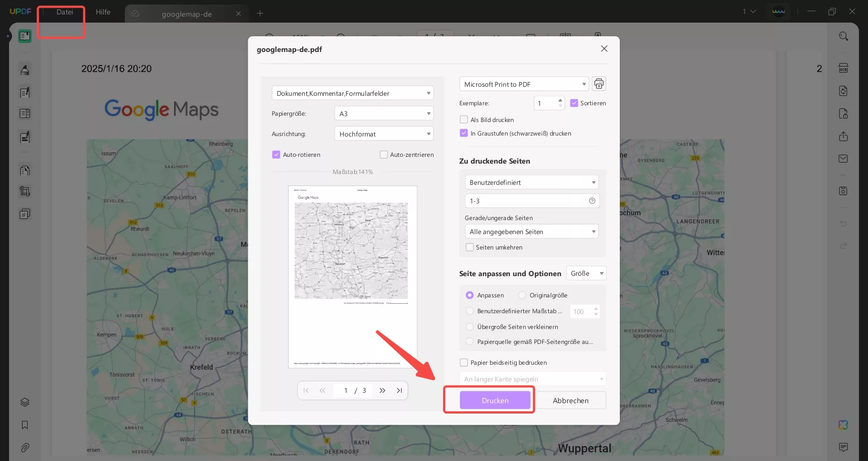This screenshot has width=868, height=461.
Task: Open the search panel on the right sidebar
Action: point(844,36)
